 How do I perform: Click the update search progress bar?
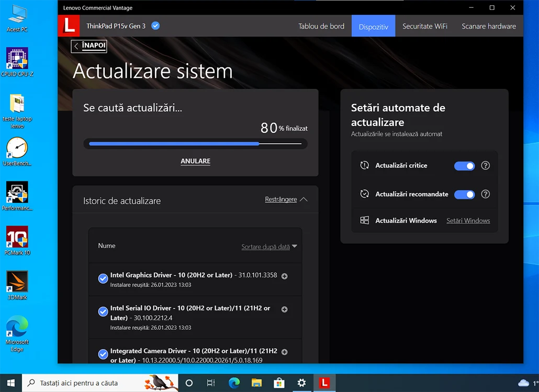click(195, 144)
